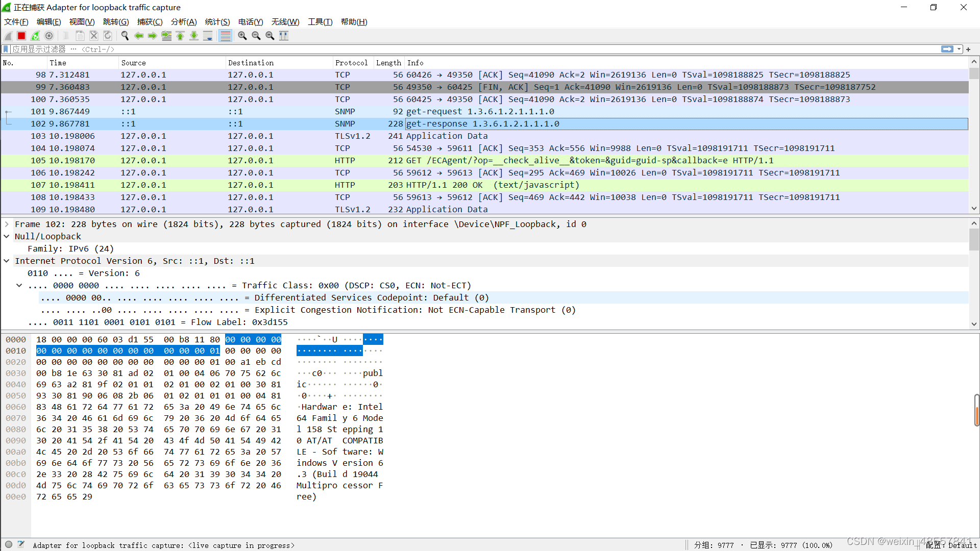Open the 统计(S) menu

[217, 21]
